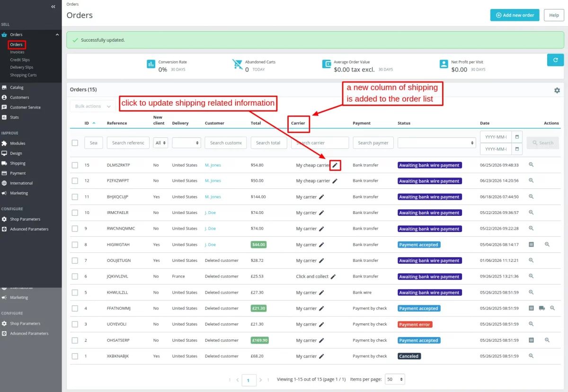Edit Click and collect carrier pencil icon
Viewport: 568px width, 392px height.
[x=333, y=276]
